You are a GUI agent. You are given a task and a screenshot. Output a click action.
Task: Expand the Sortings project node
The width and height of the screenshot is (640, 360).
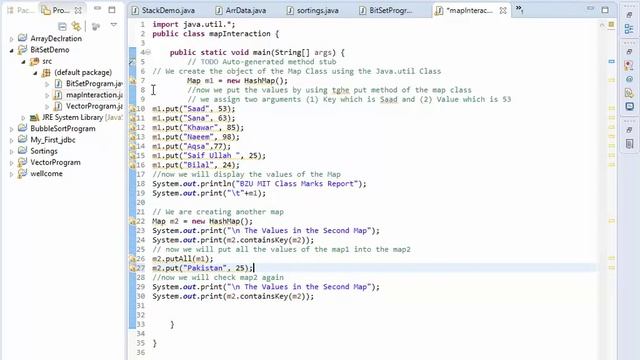(11, 152)
